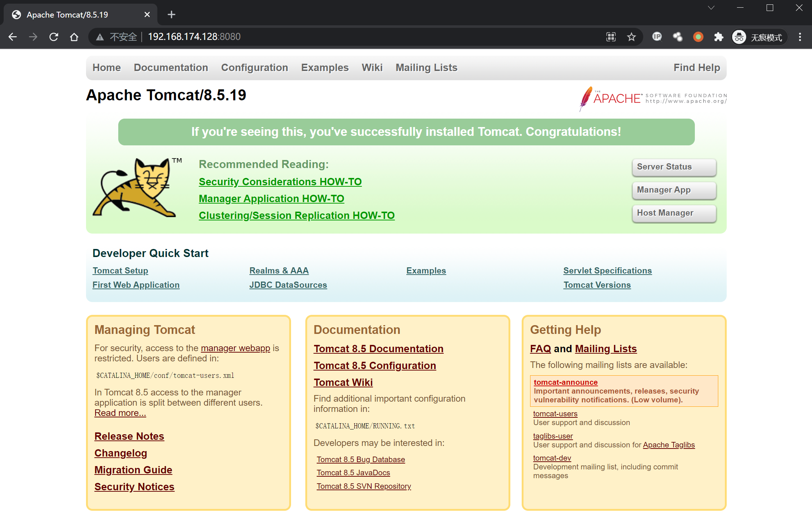Bookmark page with star icon
The width and height of the screenshot is (812, 521).
click(632, 37)
